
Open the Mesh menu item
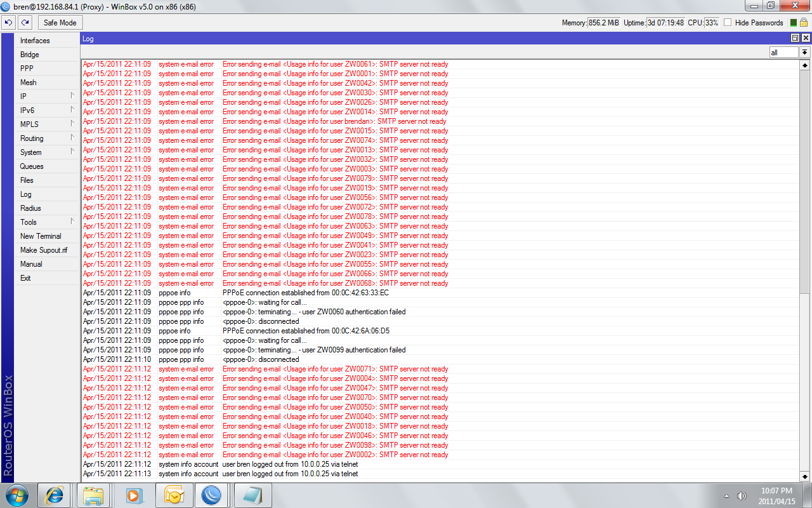click(48, 83)
